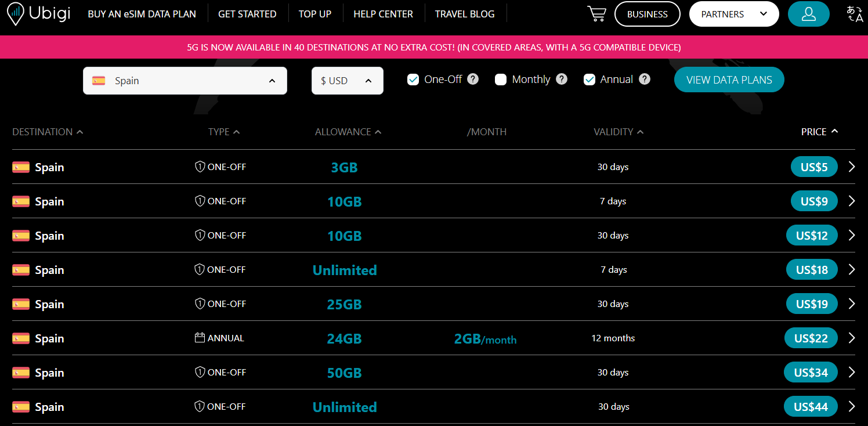Select the US$5 price button
The height and width of the screenshot is (426, 868).
(x=815, y=167)
